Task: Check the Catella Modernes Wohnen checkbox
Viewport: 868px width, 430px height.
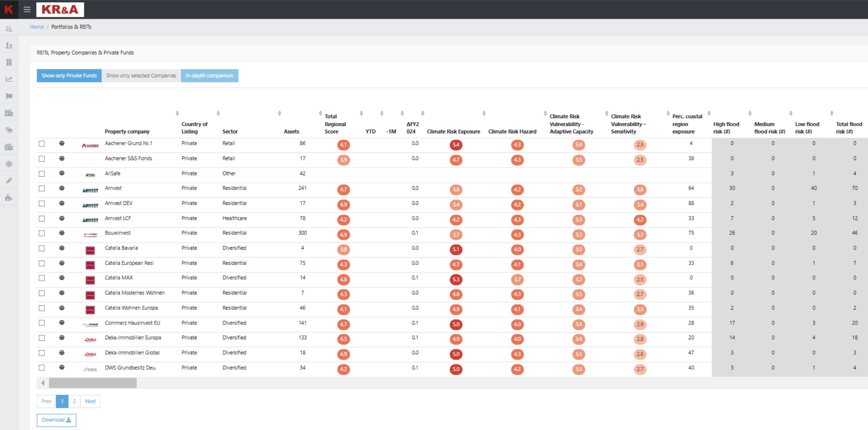Action: click(42, 293)
